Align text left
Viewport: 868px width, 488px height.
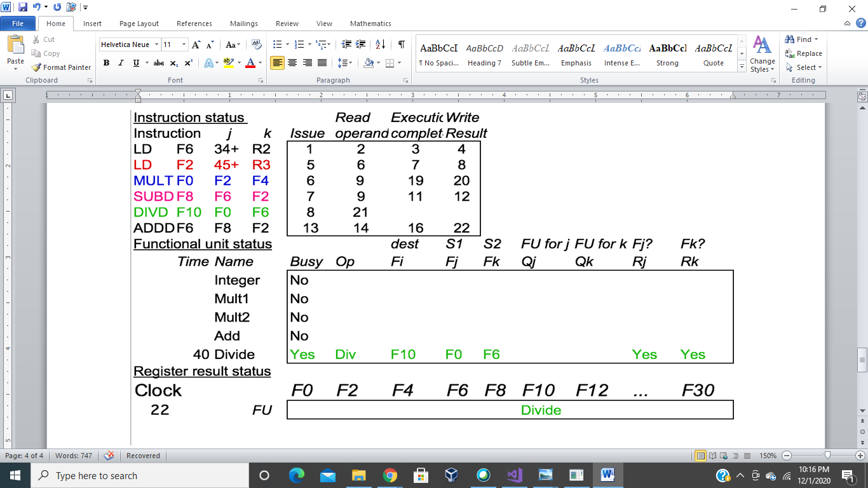pyautogui.click(x=277, y=63)
